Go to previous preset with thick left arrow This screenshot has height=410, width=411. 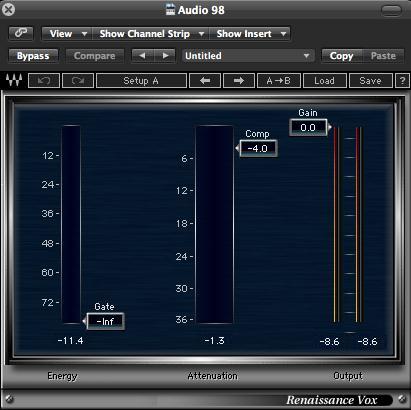pyautogui.click(x=205, y=81)
